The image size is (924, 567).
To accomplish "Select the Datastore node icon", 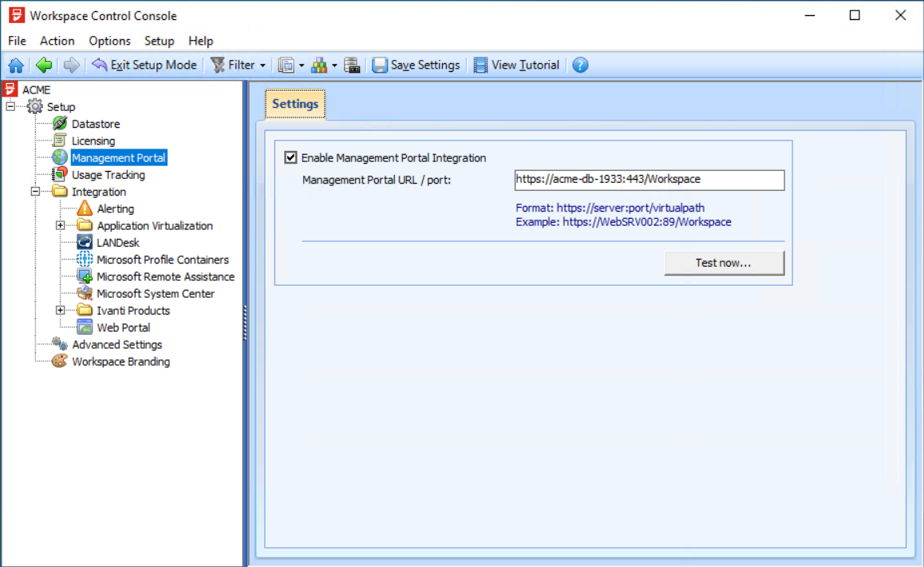I will 60,124.
